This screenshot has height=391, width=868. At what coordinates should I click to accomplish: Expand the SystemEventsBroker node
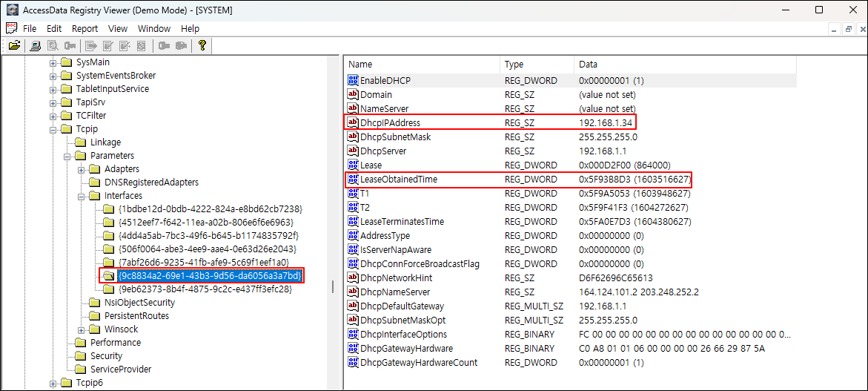pyautogui.click(x=53, y=76)
